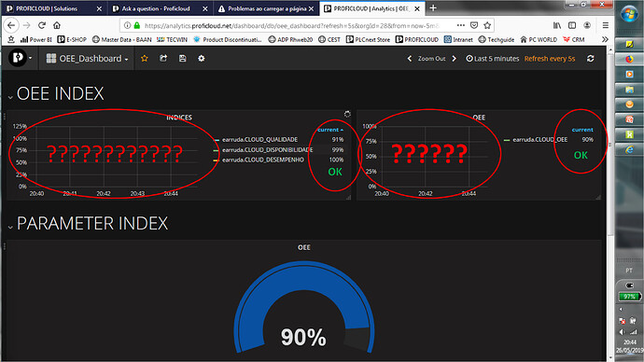Viewport: 644px width, 362px height.
Task: Open Master Data - BAAN bookmark
Action: tap(122, 39)
